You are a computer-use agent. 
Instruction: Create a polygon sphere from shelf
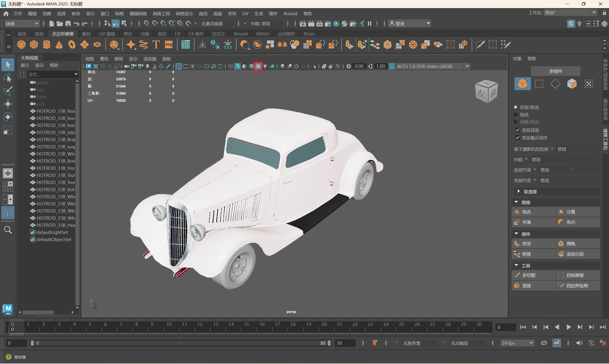pyautogui.click(x=21, y=45)
